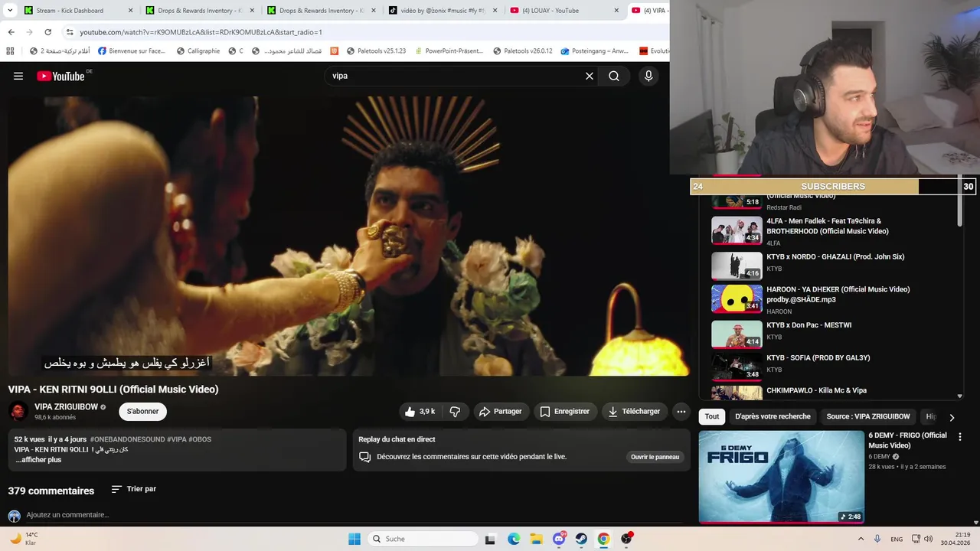Screen dimensions: 980x551
Task: Click the magnifier search button
Action: (x=614, y=76)
